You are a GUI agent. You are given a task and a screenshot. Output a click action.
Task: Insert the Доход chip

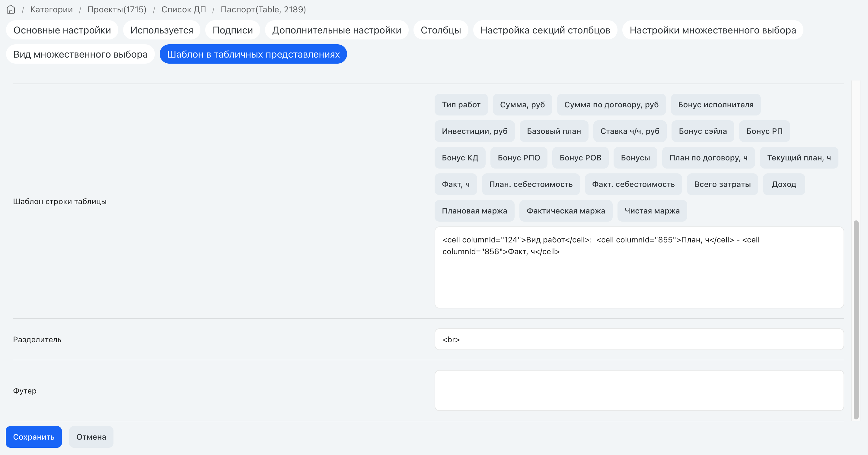click(784, 185)
